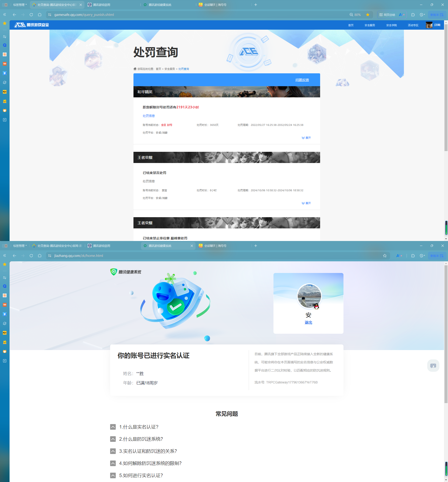Open the extensions puzzle icon in the gamesafe window
Screen dimensions: 448x482
(413, 14)
